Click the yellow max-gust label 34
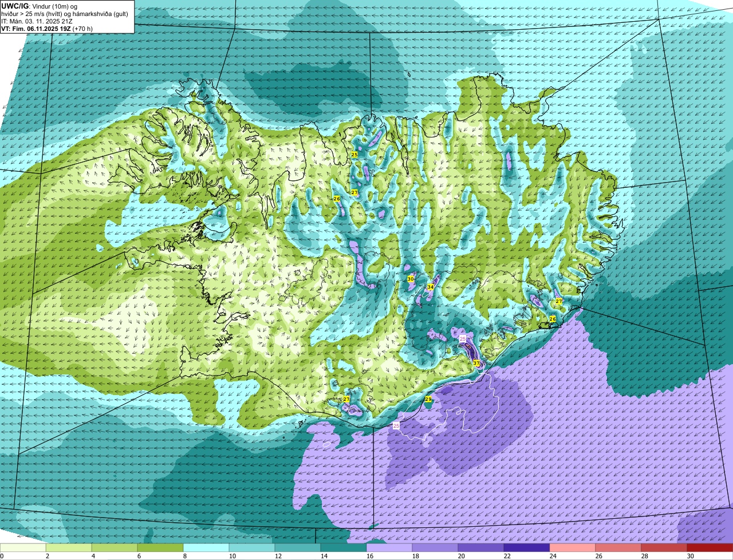This screenshot has height=560, width=733. pos(430,287)
